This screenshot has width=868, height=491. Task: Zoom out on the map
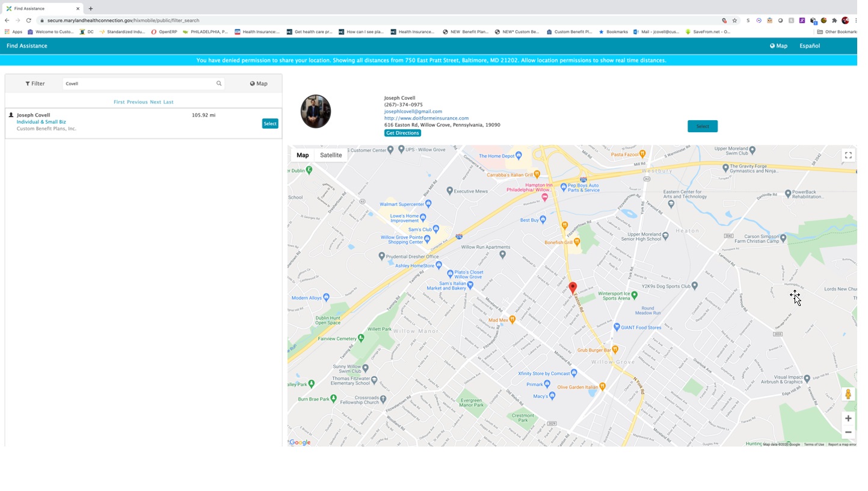click(x=848, y=432)
